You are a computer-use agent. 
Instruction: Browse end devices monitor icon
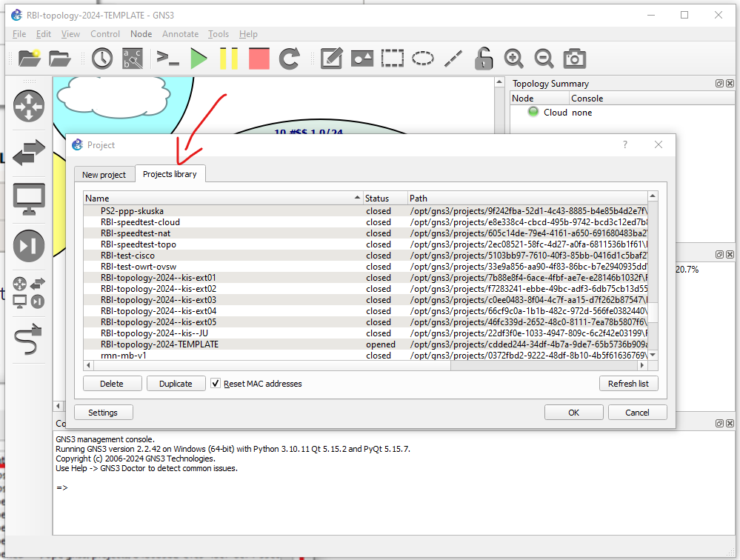click(29, 199)
